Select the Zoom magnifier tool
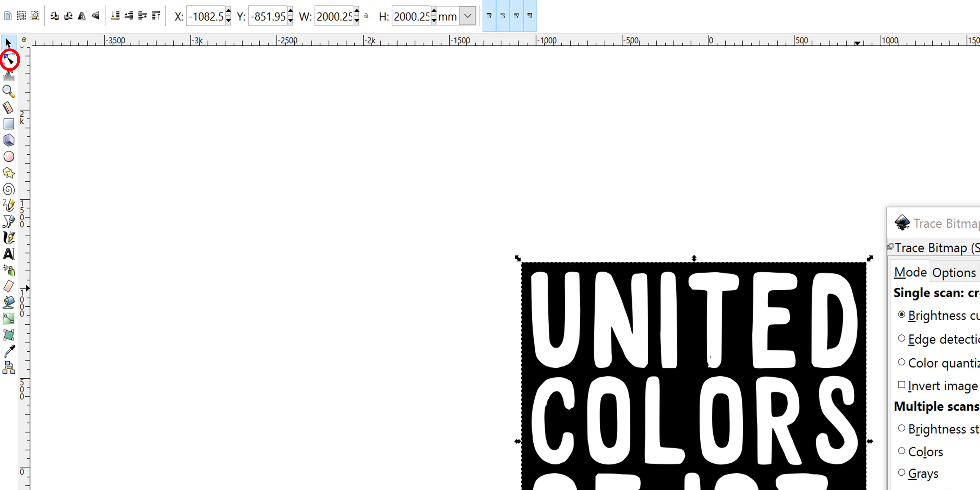The width and height of the screenshot is (980, 490). pyautogui.click(x=9, y=91)
